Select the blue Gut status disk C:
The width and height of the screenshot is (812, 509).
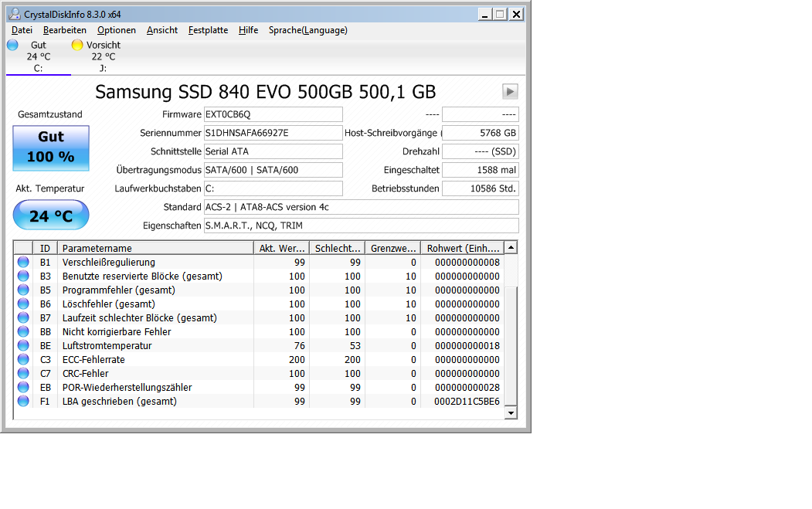coord(39,56)
